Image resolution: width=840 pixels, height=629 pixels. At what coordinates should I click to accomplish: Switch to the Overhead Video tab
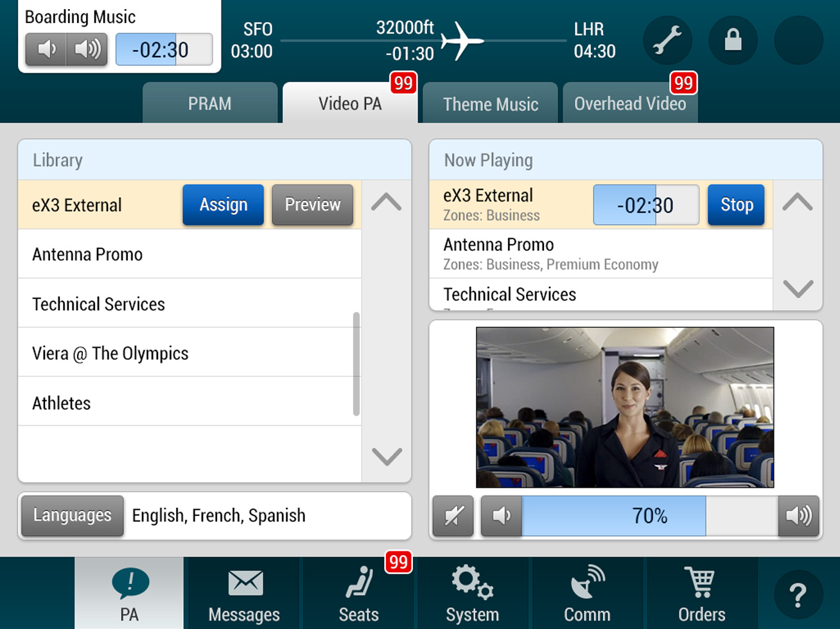click(630, 104)
